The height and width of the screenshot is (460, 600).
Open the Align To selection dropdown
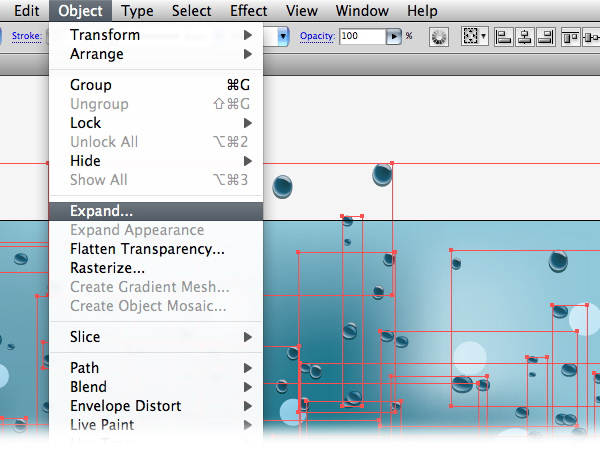474,36
